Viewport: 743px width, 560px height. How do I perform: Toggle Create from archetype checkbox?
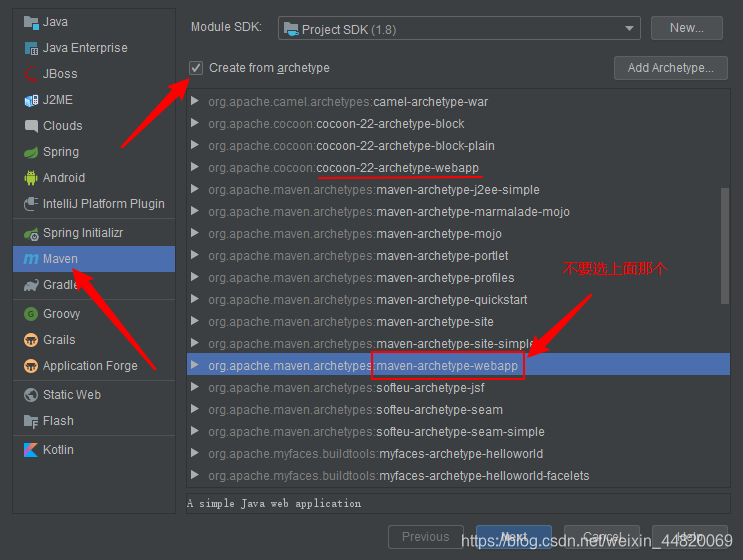(196, 68)
